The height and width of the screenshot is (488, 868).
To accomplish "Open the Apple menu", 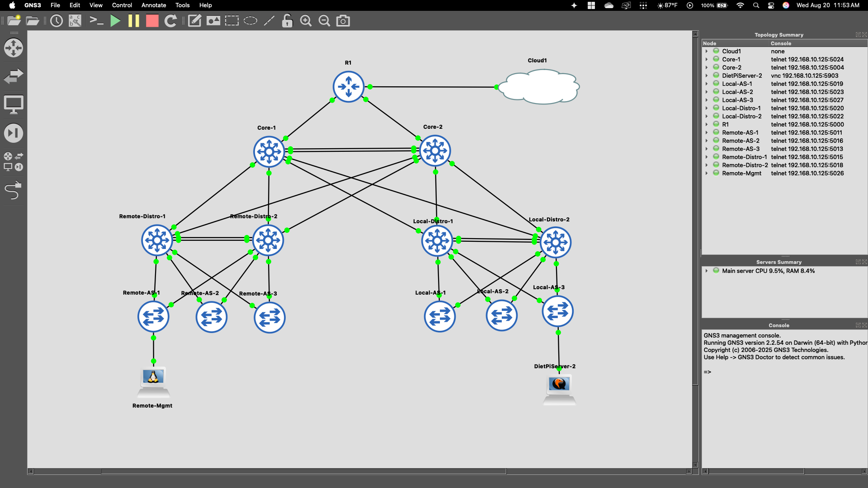I will [x=12, y=5].
